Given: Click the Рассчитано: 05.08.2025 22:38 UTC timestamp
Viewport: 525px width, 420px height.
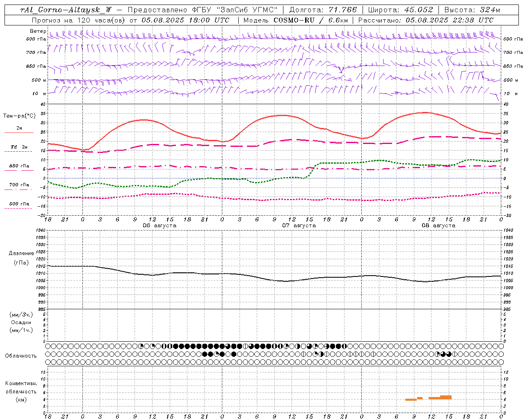Looking at the screenshot, I should [426, 20].
